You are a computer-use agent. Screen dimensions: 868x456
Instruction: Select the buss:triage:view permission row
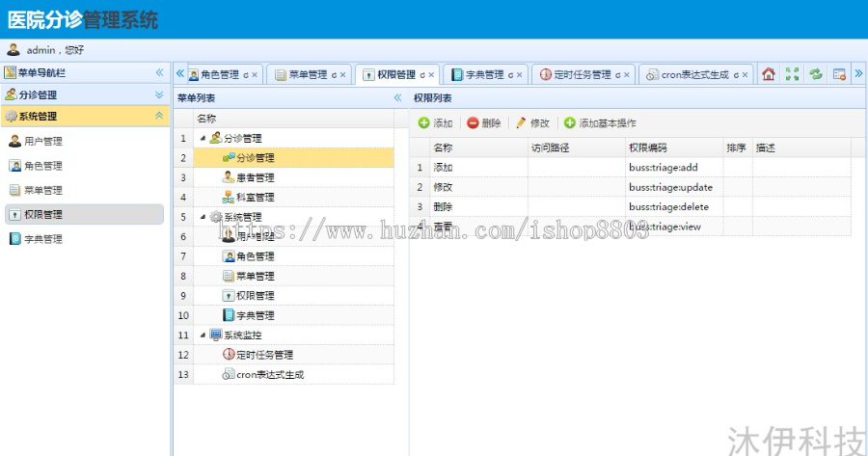click(631, 227)
